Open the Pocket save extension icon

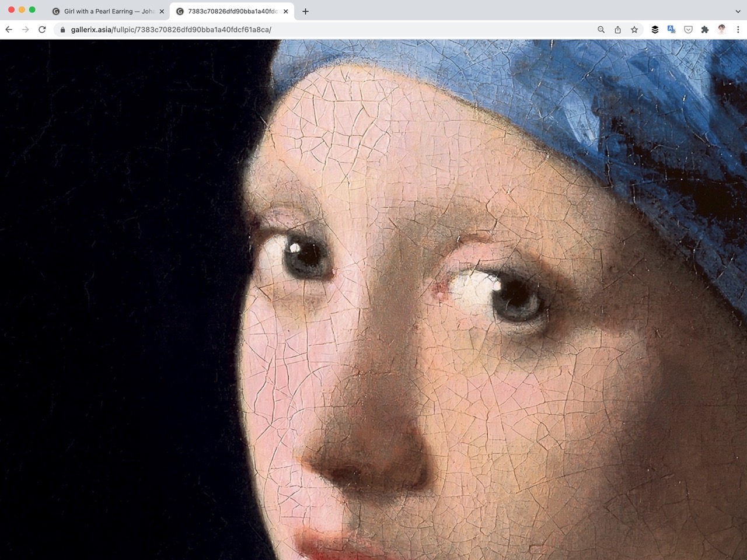tap(688, 30)
